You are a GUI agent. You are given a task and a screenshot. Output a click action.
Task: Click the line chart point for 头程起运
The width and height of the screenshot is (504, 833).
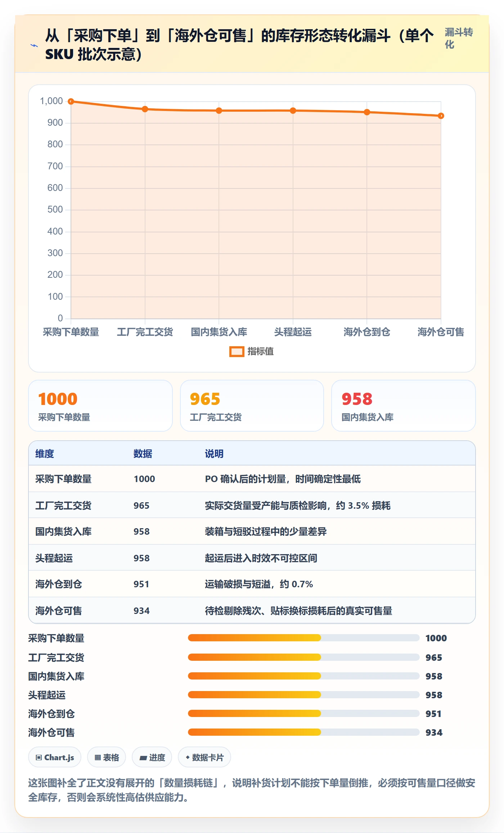tap(293, 111)
